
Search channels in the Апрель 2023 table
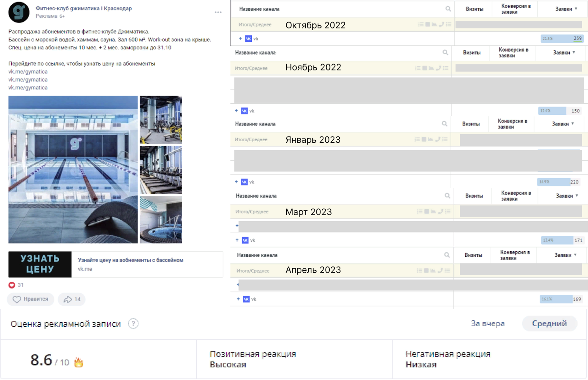tap(447, 255)
